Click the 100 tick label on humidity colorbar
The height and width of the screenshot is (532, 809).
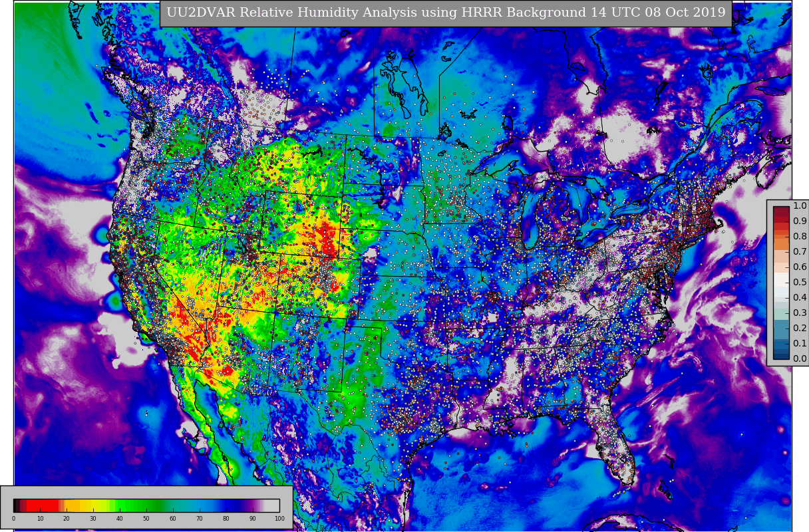(279, 519)
